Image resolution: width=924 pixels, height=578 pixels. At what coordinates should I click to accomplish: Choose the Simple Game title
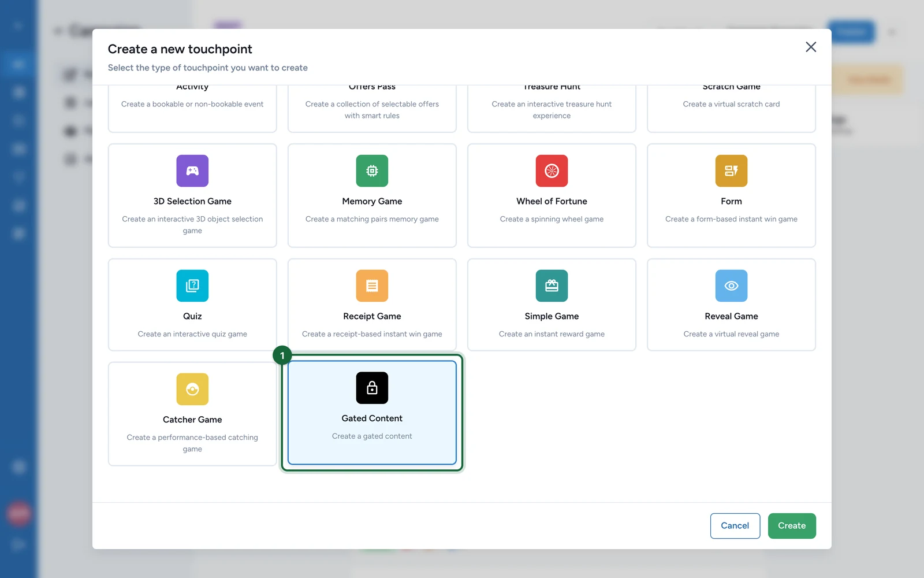click(x=552, y=316)
